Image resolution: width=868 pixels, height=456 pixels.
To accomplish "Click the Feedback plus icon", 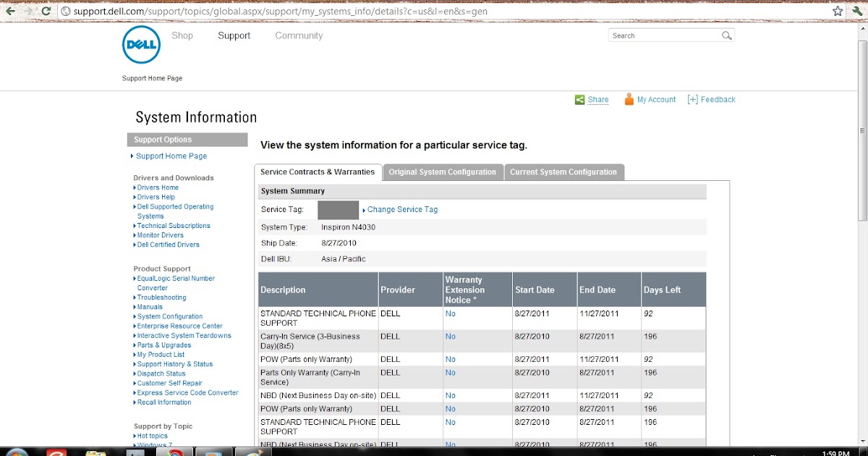I will point(692,99).
